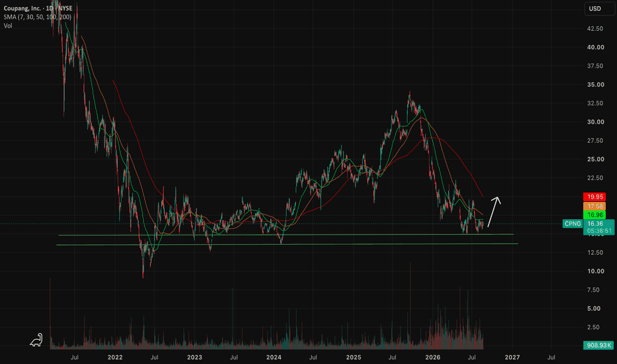Select the lower green support line
This screenshot has height=364, width=617.
pos(287,244)
